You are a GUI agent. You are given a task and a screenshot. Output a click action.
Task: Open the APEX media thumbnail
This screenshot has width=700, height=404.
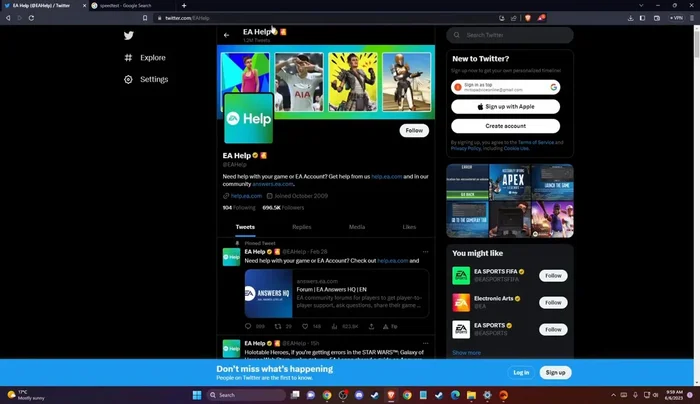(510, 182)
